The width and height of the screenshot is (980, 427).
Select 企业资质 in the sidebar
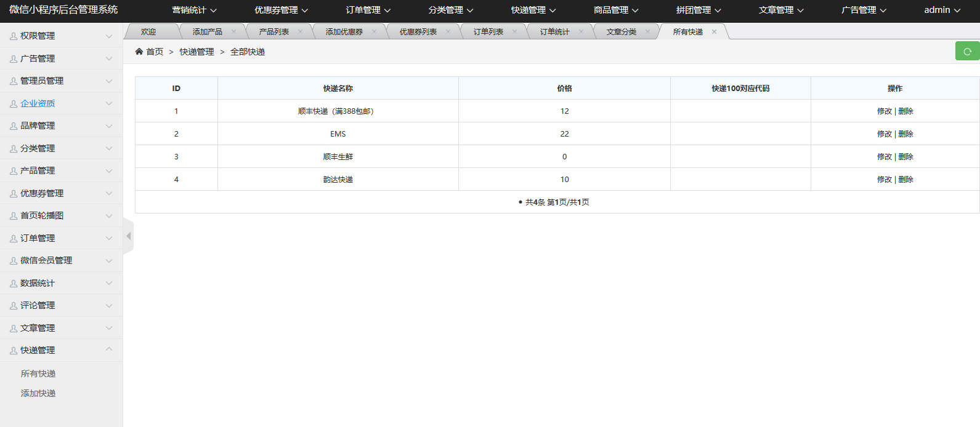38,103
